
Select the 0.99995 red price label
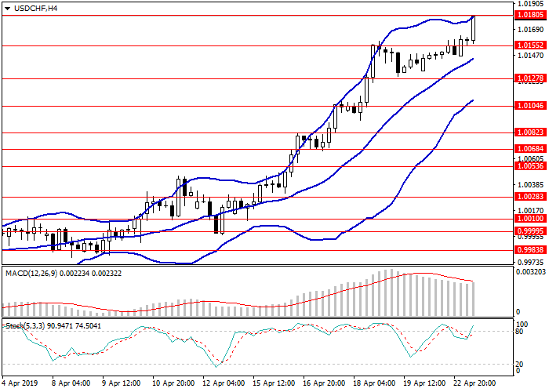tap(531, 232)
